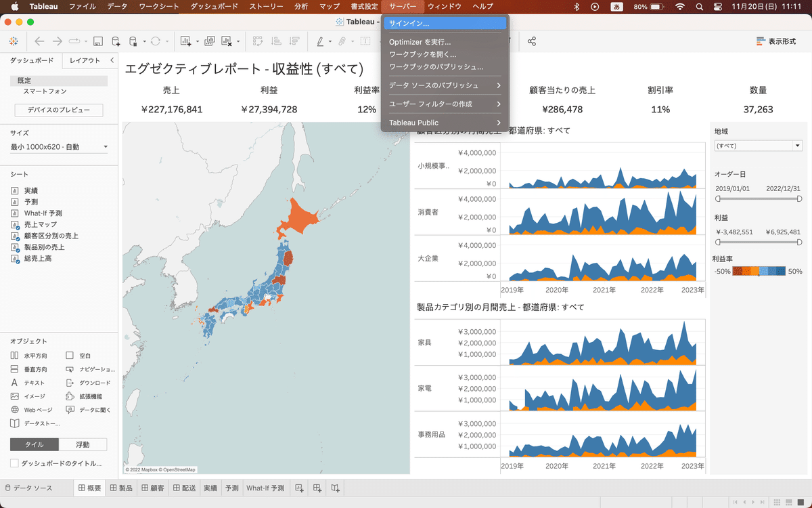The height and width of the screenshot is (508, 812).
Task: Click the duplicate sheet toolbar icon
Action: tap(210, 41)
